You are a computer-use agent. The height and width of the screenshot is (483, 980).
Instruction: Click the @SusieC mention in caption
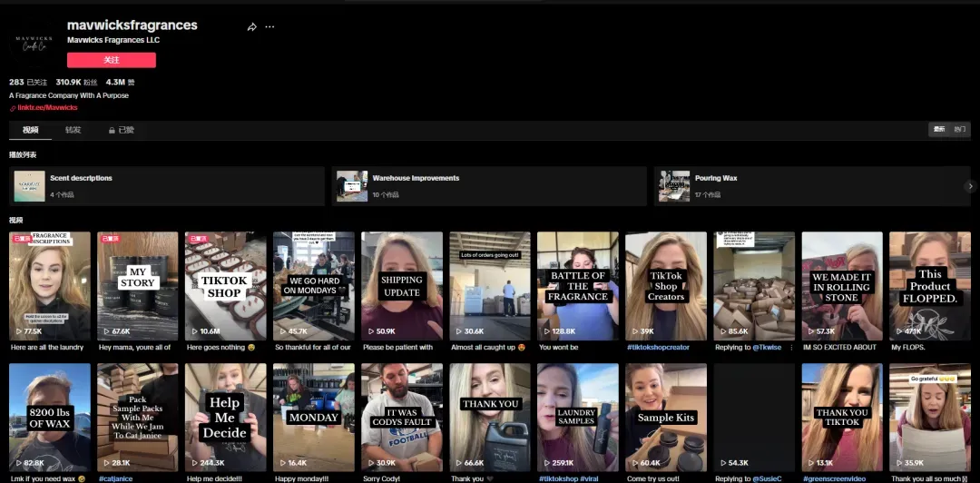point(767,479)
